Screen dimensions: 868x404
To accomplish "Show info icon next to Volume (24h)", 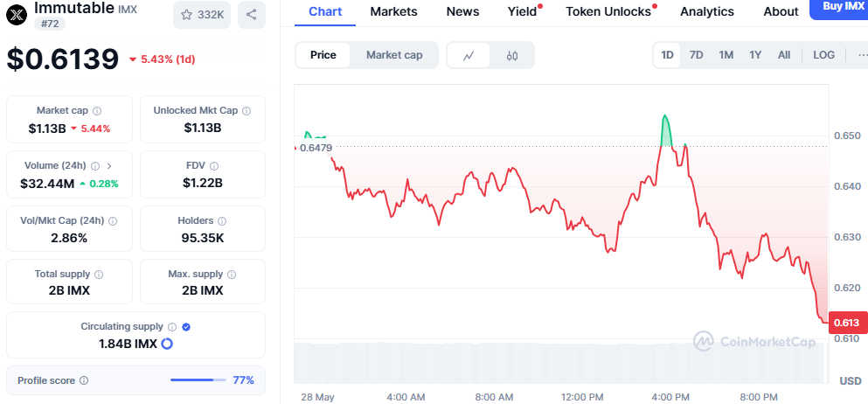I will point(95,165).
